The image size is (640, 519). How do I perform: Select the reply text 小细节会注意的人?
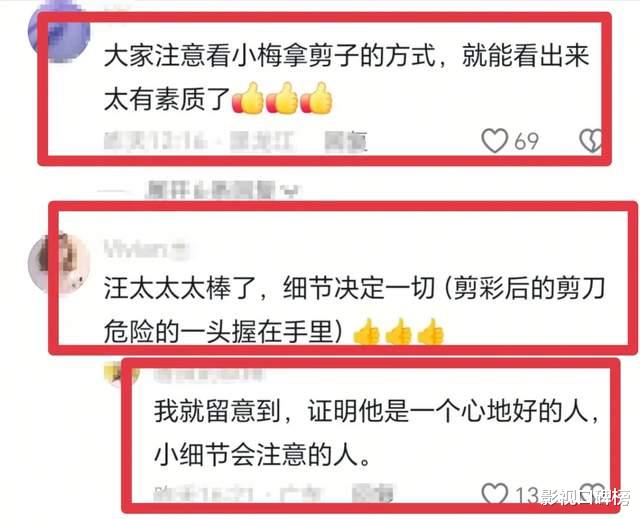[x=262, y=454]
